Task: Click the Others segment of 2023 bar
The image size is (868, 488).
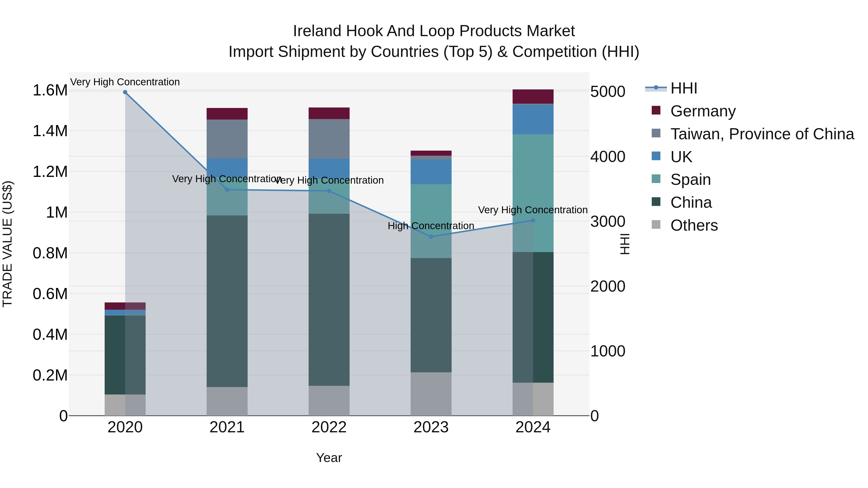Action: click(431, 394)
